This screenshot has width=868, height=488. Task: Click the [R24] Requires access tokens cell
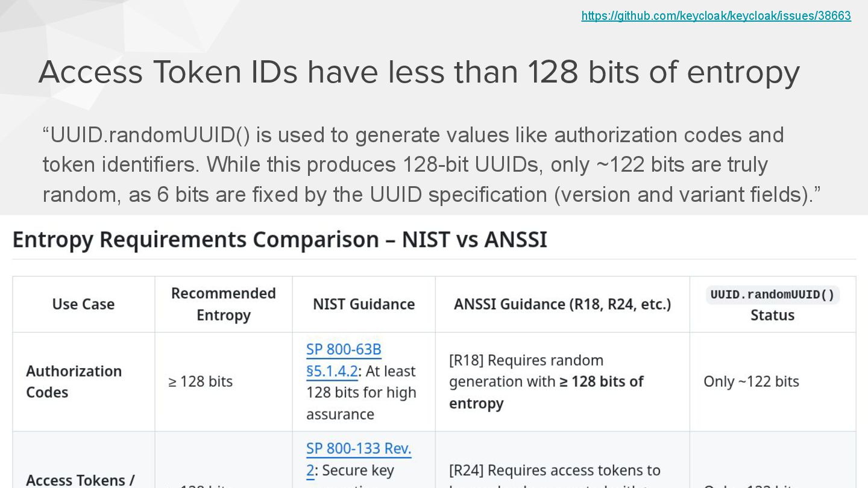coord(555,471)
